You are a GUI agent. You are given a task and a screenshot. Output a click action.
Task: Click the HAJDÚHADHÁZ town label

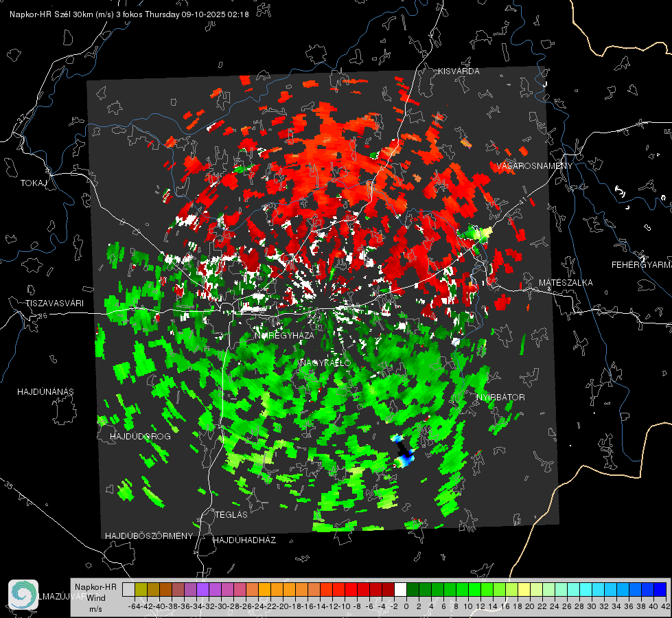point(244,540)
